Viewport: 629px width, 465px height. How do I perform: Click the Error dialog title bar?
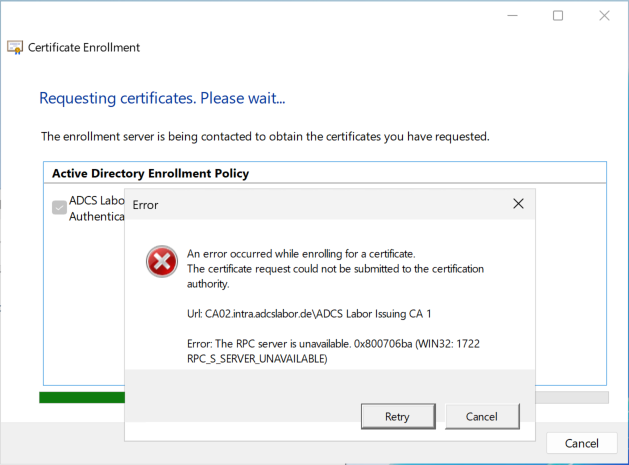pyautogui.click(x=300, y=204)
